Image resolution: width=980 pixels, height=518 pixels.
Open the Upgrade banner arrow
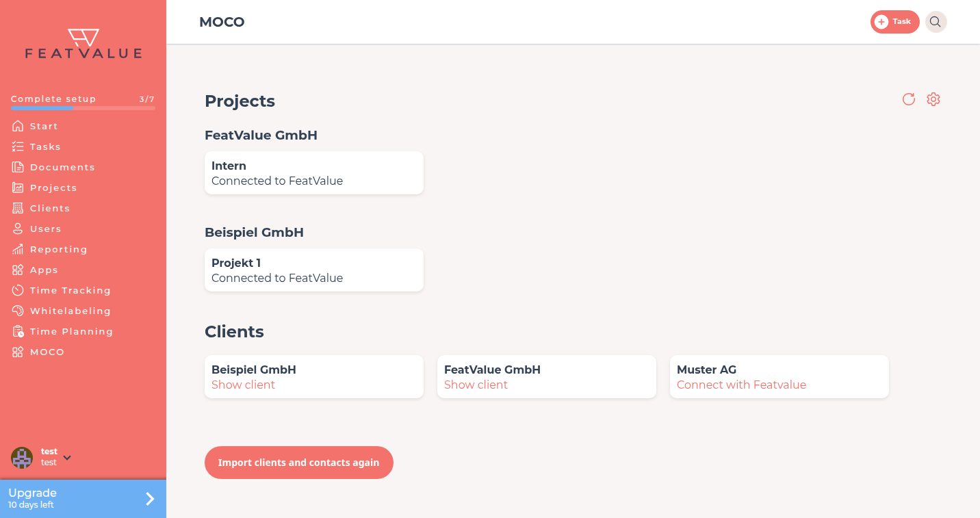pyautogui.click(x=150, y=499)
